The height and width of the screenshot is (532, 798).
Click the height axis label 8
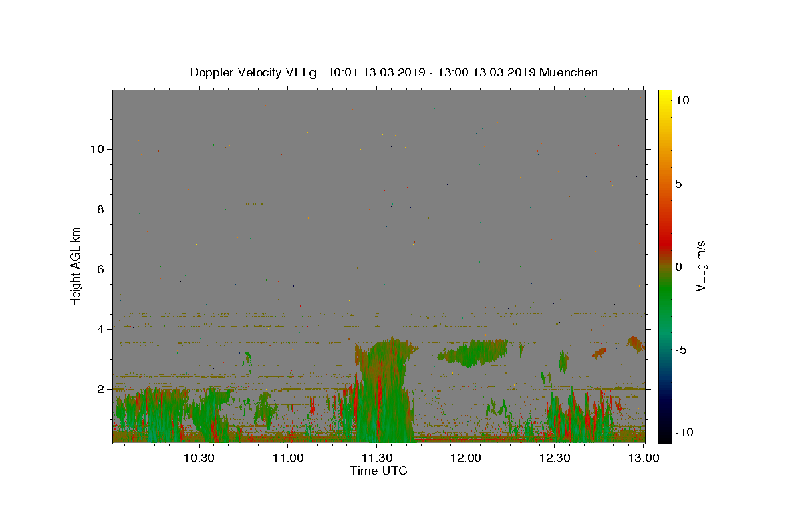102,209
